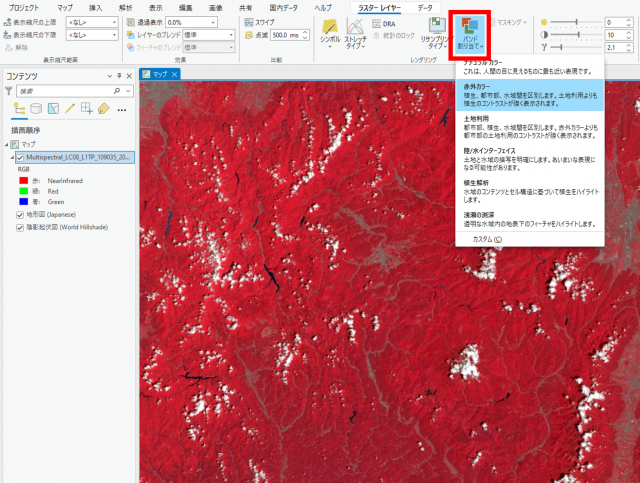
Task: Choose 土地利用 band combination
Action: click(x=529, y=127)
